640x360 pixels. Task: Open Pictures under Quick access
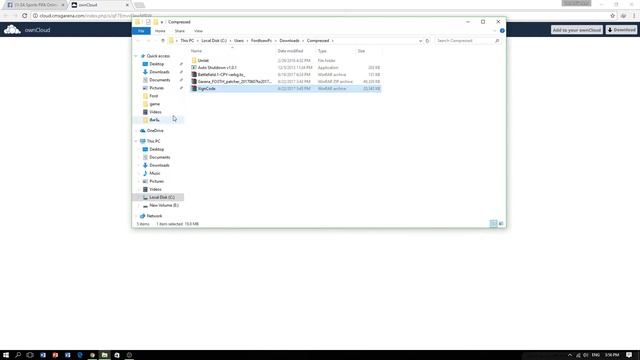[x=156, y=88]
